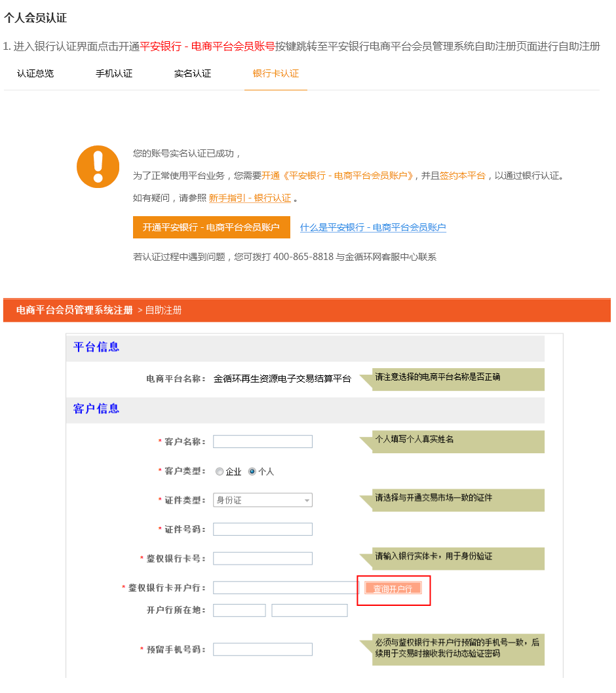
Task: Click the 预留手机号码 input field
Action: (x=263, y=650)
